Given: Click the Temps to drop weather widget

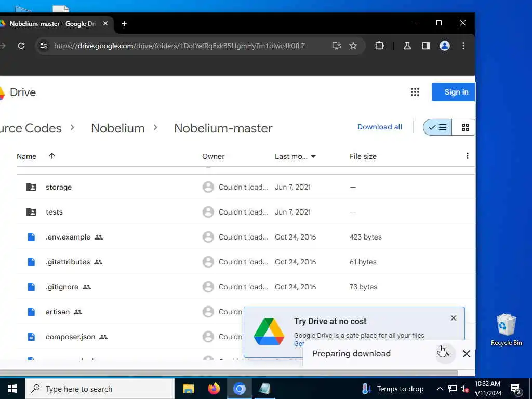Looking at the screenshot, I should tap(393, 389).
